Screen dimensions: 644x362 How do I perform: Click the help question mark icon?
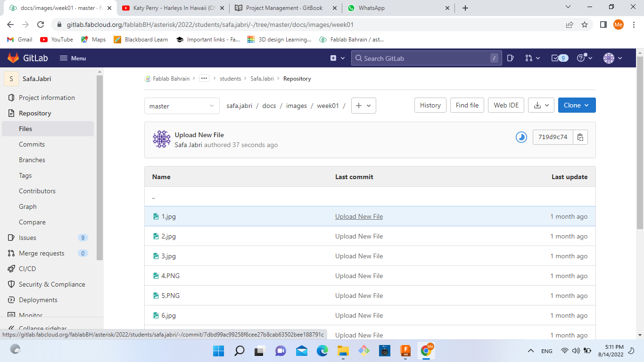coord(581,58)
